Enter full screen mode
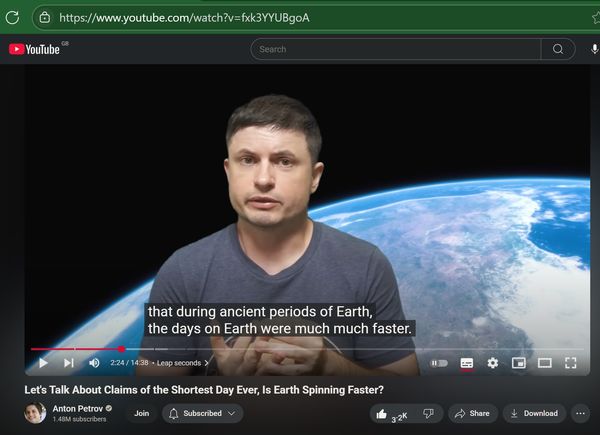 click(571, 363)
